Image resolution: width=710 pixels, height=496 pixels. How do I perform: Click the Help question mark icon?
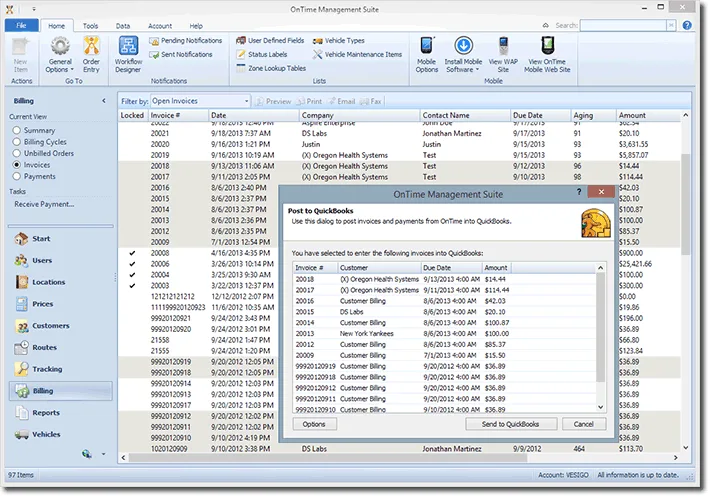tap(687, 25)
